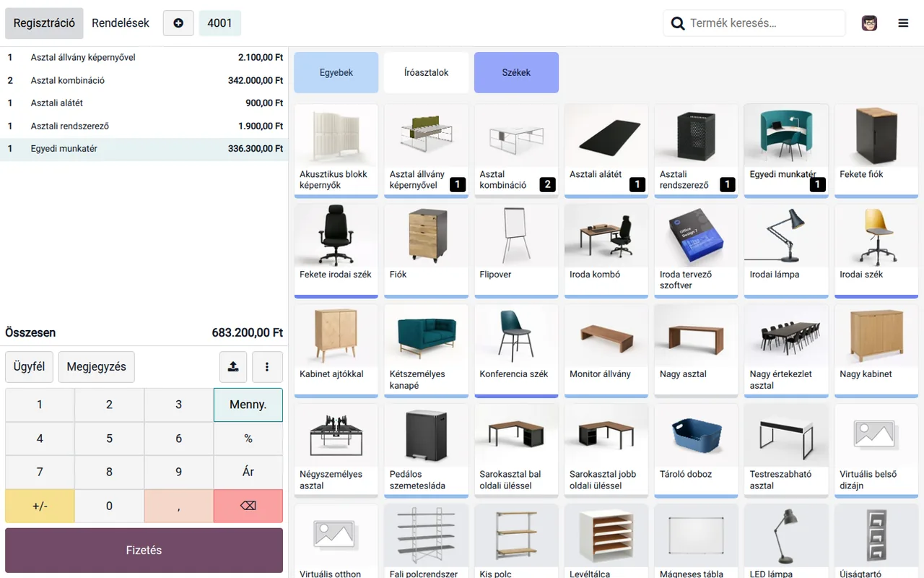The height and width of the screenshot is (578, 924).
Task: Activate the Ár price mode
Action: coord(248,472)
